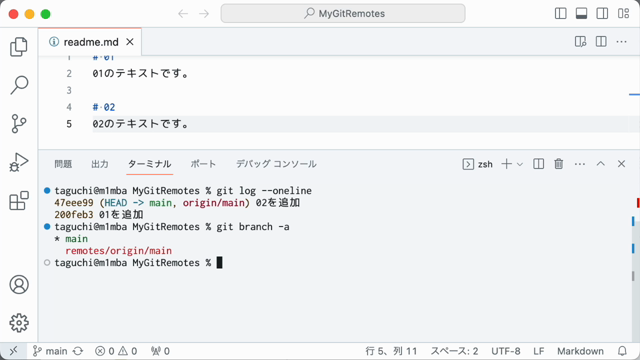Change indentation via スペース: 2
Screen dimensions: 640x360
pyautogui.click(x=454, y=351)
